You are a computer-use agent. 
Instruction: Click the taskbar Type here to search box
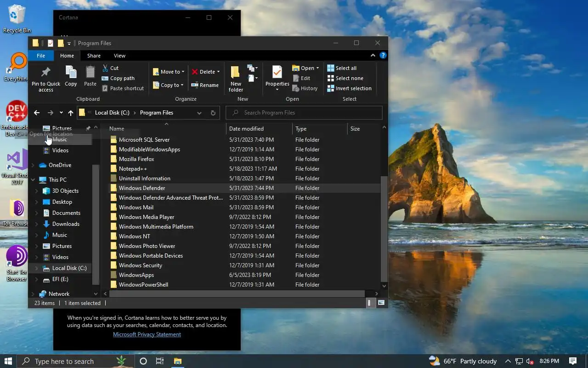pyautogui.click(x=75, y=361)
